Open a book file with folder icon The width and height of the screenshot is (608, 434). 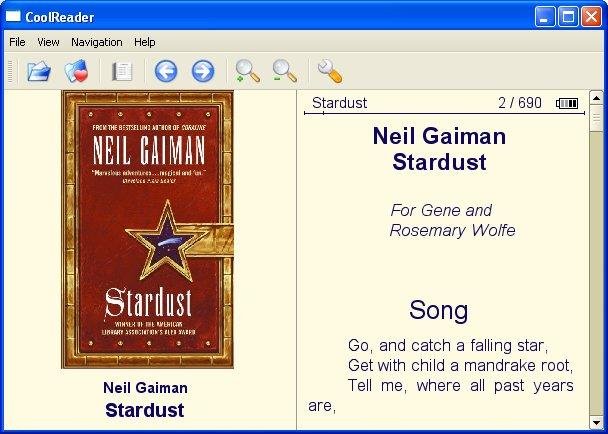pyautogui.click(x=39, y=71)
